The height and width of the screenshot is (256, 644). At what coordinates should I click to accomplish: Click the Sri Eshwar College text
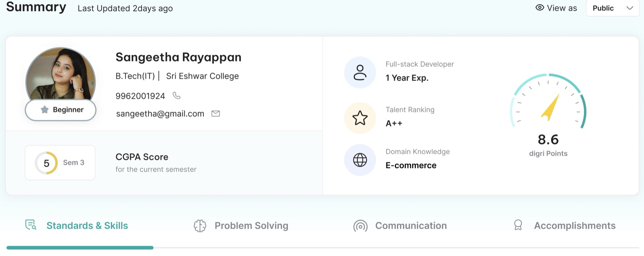coord(203,76)
